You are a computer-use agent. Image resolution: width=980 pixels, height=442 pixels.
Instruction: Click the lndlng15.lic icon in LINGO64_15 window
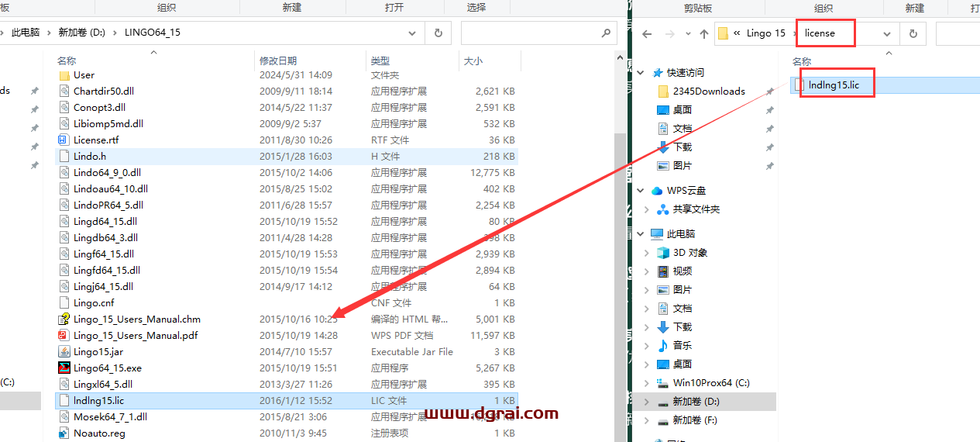64,400
